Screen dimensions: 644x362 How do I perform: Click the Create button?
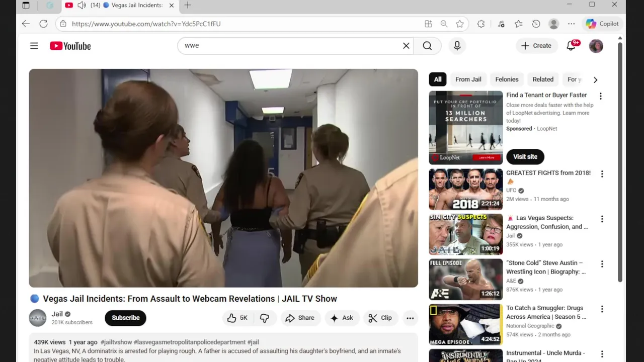536,46
